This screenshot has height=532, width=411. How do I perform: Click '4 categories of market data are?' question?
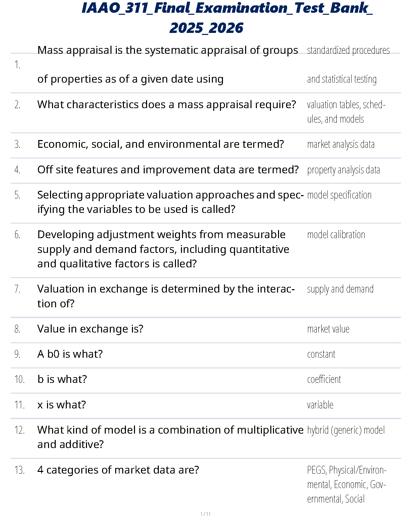click(x=118, y=470)
